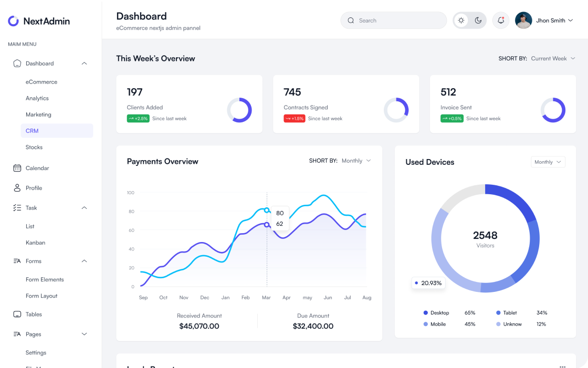Open the notification bell
This screenshot has width=588, height=368.
click(x=500, y=20)
